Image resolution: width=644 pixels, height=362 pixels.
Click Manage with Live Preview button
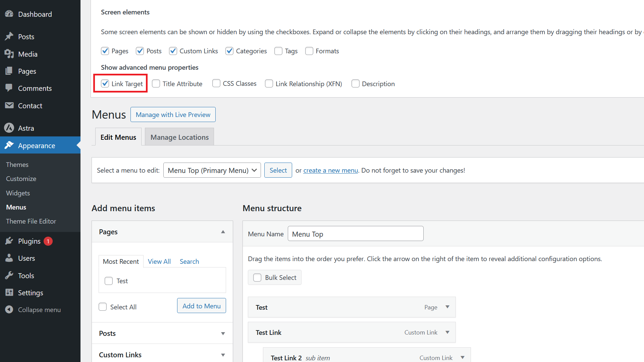coord(173,115)
